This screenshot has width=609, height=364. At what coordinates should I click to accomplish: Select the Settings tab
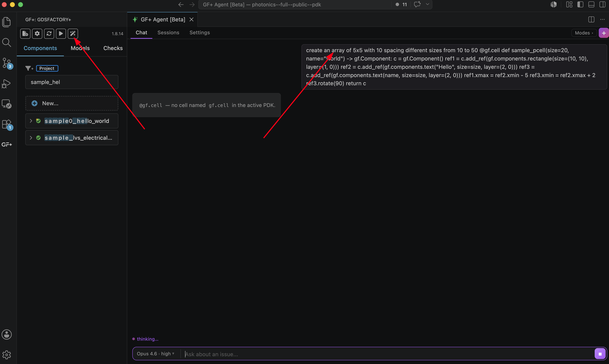(200, 33)
